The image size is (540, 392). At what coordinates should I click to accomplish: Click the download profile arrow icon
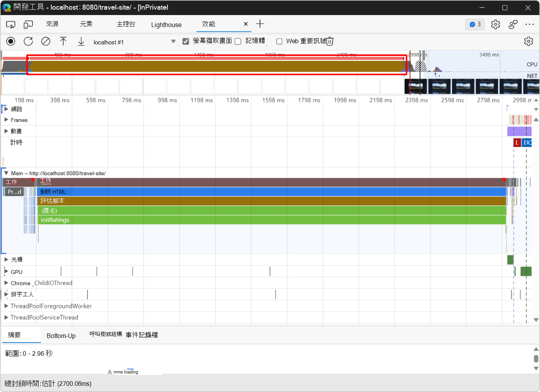[81, 41]
